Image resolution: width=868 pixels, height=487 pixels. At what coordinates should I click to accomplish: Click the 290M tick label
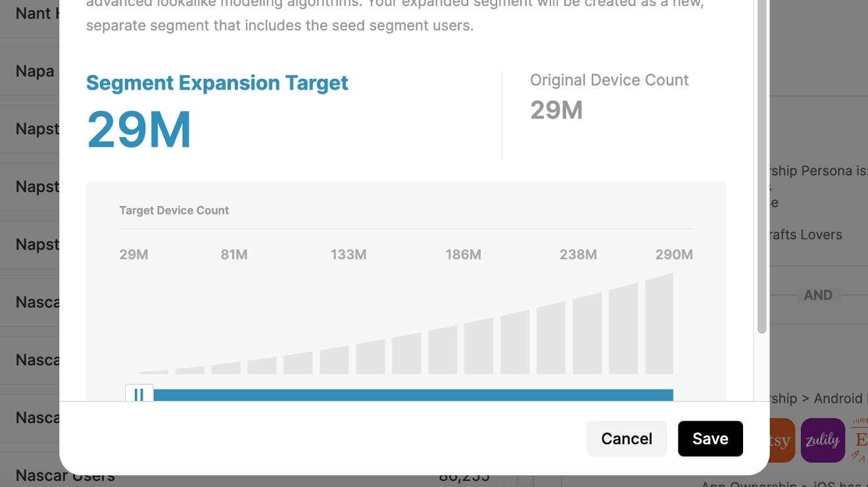click(x=674, y=255)
